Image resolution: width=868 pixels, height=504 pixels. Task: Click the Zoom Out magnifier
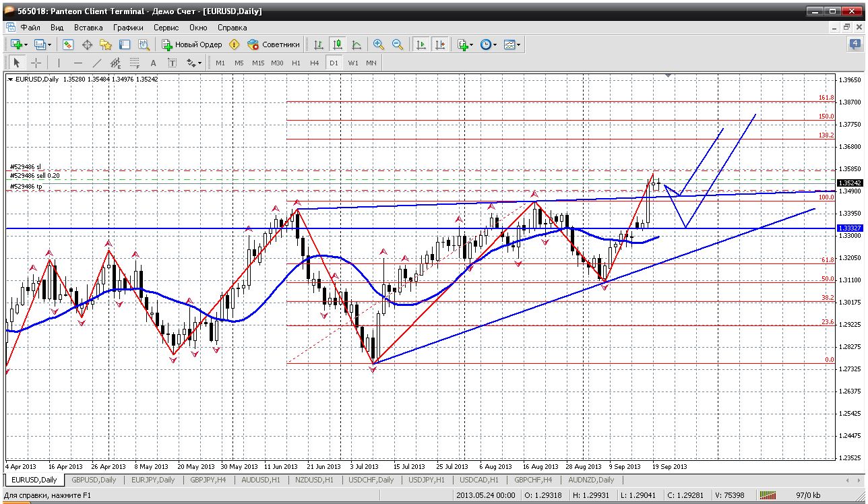pos(398,44)
